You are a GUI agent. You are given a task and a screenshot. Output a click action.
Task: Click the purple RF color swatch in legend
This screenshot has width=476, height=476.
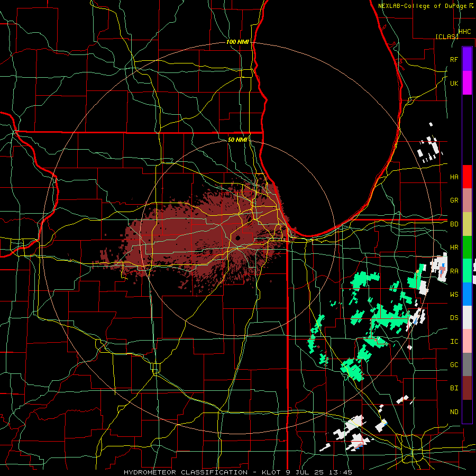click(467, 59)
